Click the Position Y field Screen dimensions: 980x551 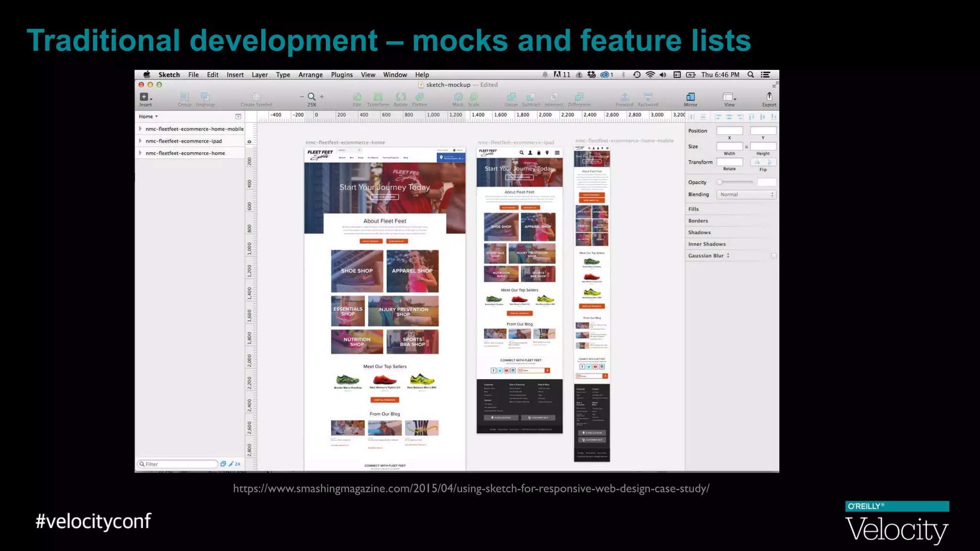pos(763,131)
